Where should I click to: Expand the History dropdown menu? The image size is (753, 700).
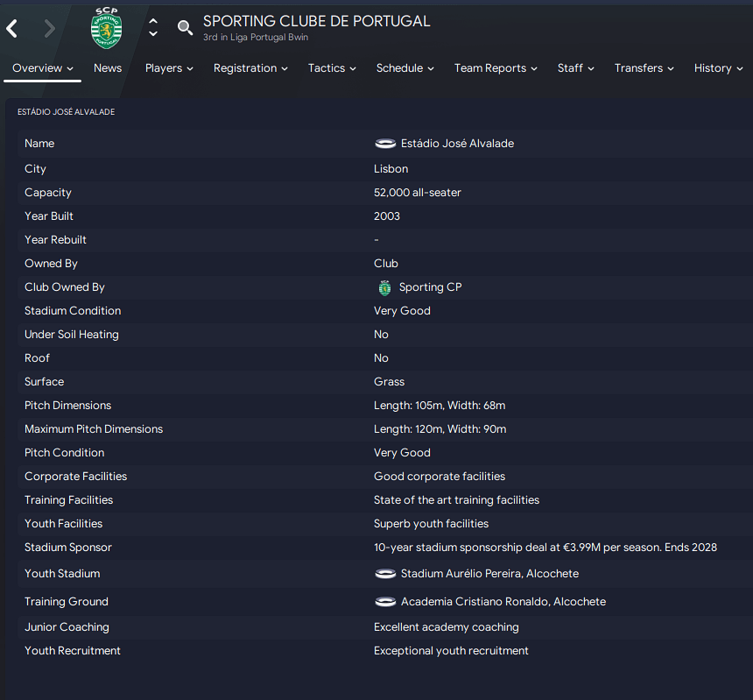point(719,68)
